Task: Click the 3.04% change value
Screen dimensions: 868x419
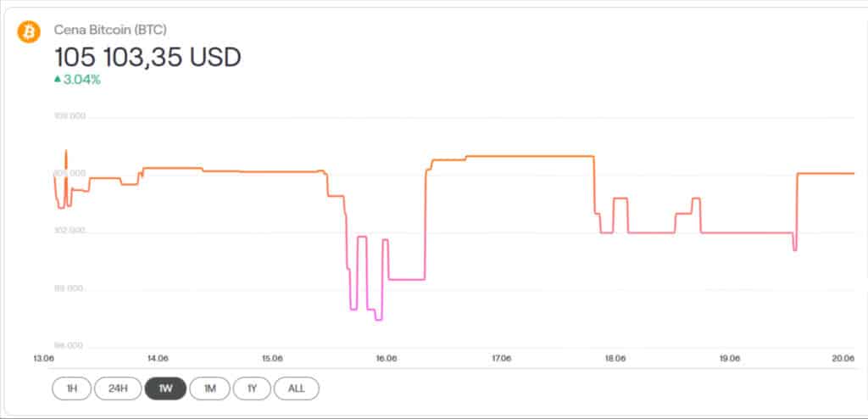Action: click(81, 79)
